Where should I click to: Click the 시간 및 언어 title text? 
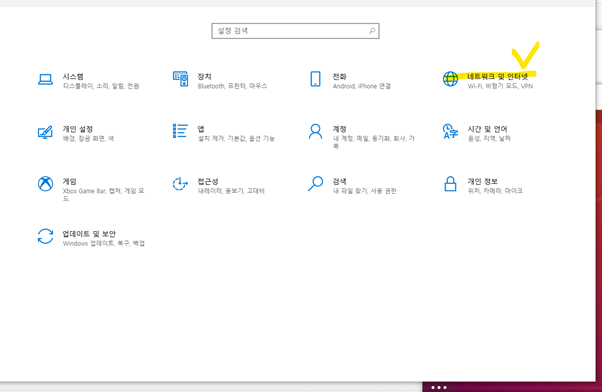487,129
